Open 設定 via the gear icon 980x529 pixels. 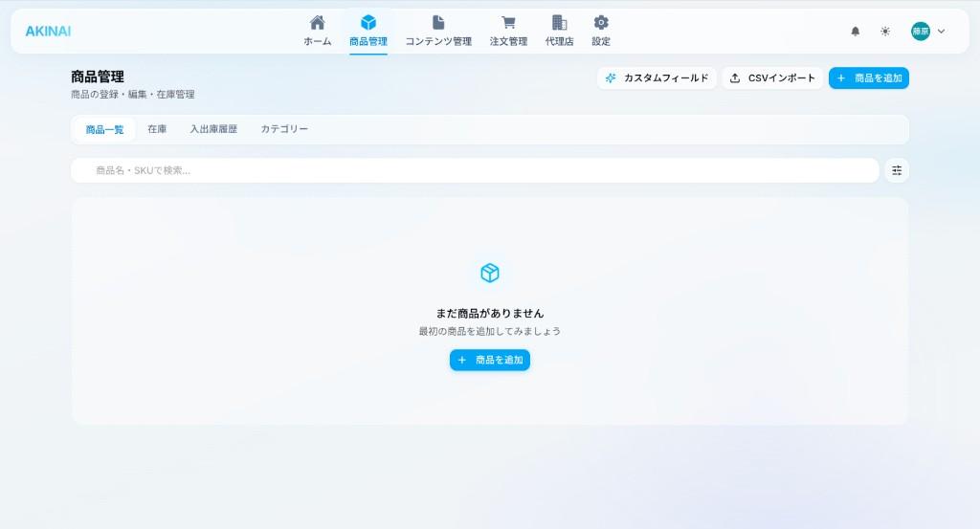tap(601, 32)
